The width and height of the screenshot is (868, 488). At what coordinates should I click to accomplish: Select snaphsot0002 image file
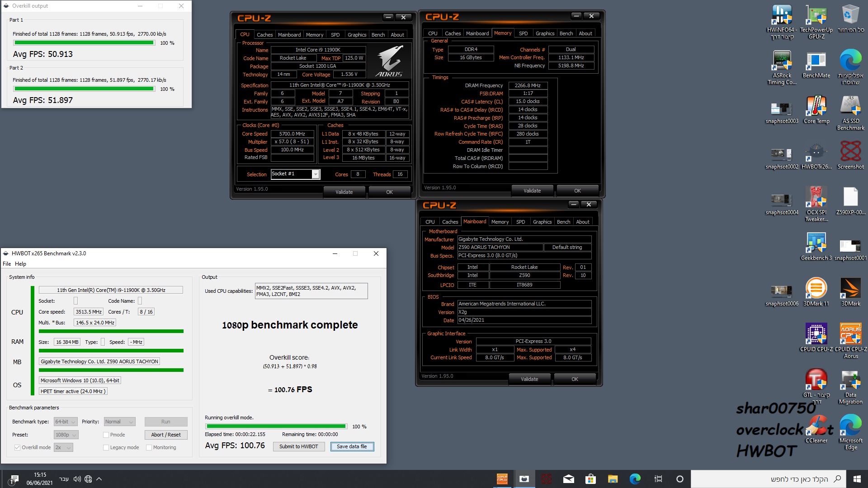[x=782, y=158]
